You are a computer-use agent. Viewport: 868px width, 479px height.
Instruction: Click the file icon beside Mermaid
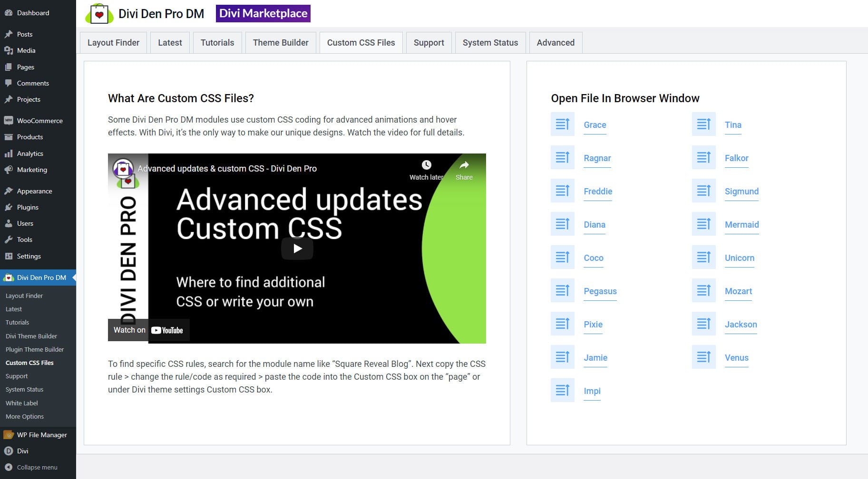point(703,224)
